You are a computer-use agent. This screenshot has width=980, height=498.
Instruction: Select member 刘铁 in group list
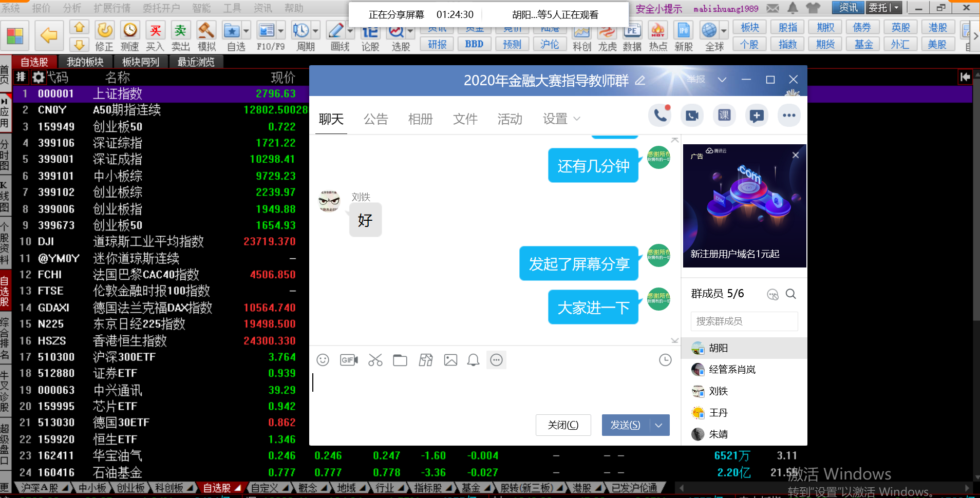(718, 391)
